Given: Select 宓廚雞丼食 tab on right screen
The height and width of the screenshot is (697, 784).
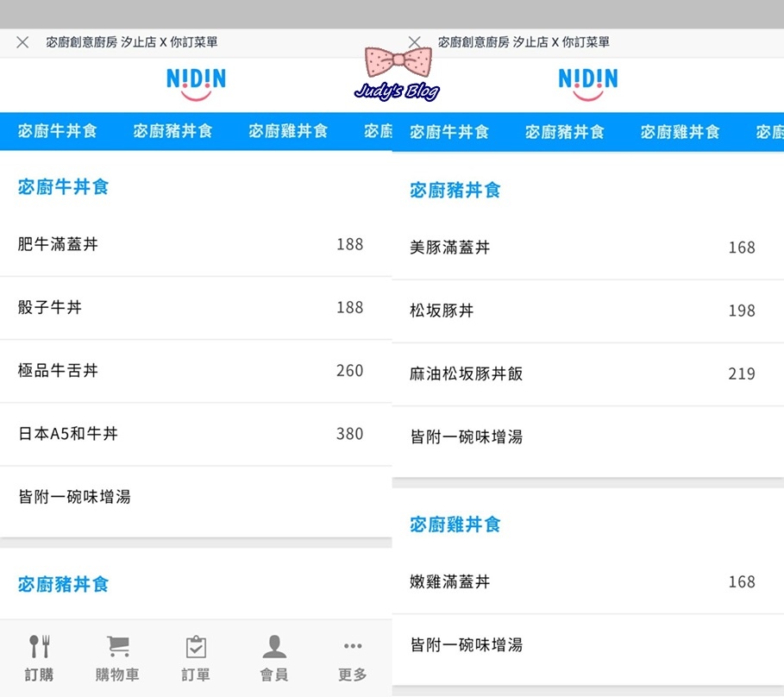Looking at the screenshot, I should coord(681,132).
